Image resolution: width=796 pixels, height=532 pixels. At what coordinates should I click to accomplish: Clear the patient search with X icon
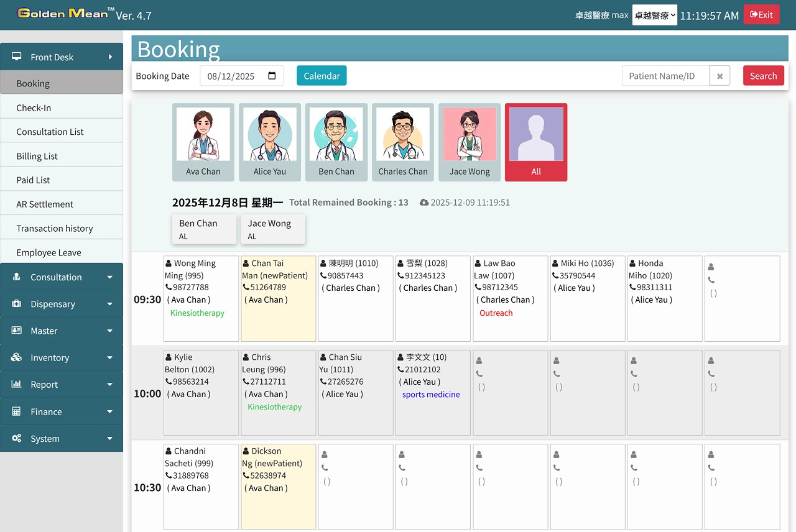(720, 76)
